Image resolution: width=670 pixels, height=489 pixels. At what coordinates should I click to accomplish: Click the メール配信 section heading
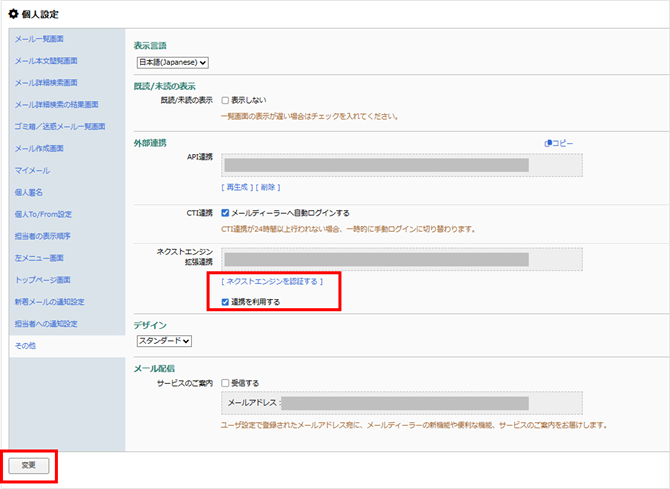tap(154, 368)
